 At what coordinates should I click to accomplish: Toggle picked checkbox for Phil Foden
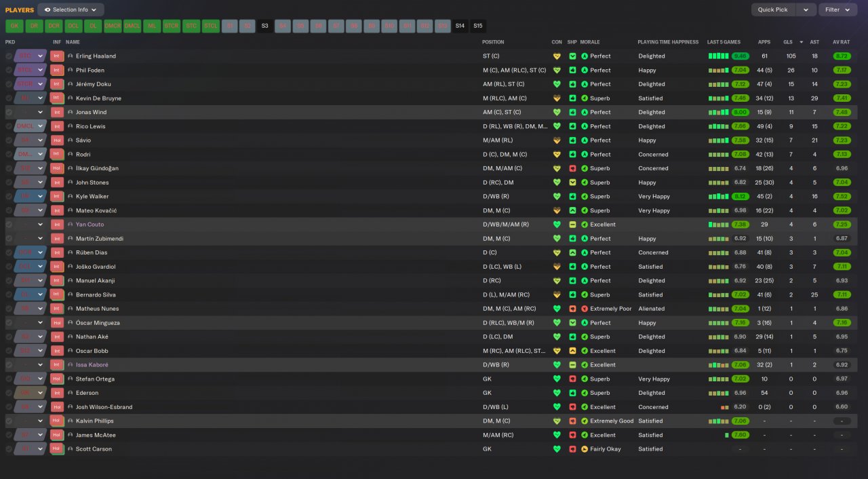(9, 70)
